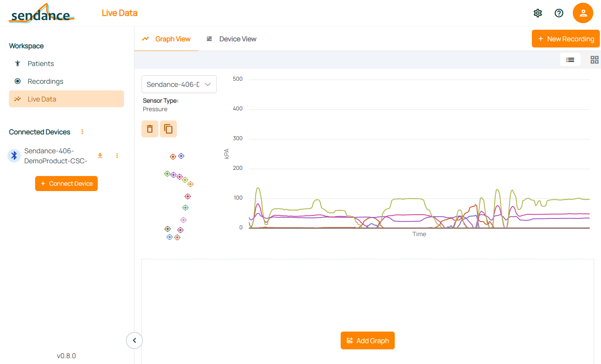Screen dimensions: 601x364
Task: Click the Patients person icon
Action: [x=17, y=64]
